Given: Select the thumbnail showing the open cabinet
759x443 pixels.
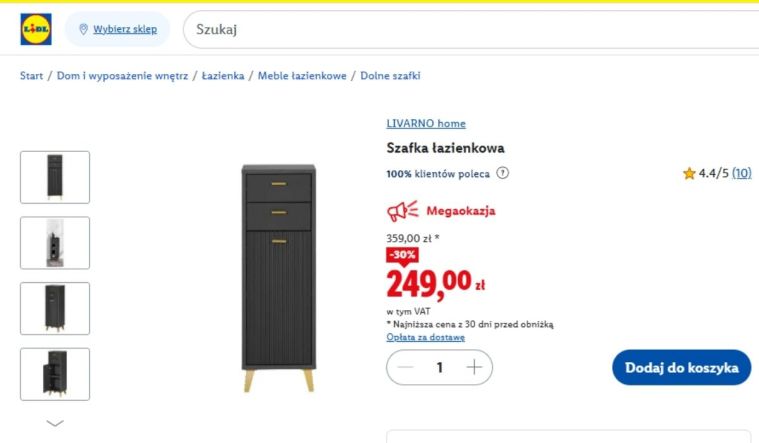Looking at the screenshot, I should click(x=55, y=374).
